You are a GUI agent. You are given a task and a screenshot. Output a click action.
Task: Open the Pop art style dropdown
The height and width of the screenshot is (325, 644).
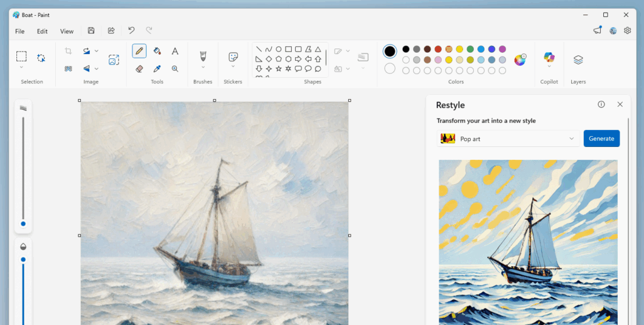point(509,139)
